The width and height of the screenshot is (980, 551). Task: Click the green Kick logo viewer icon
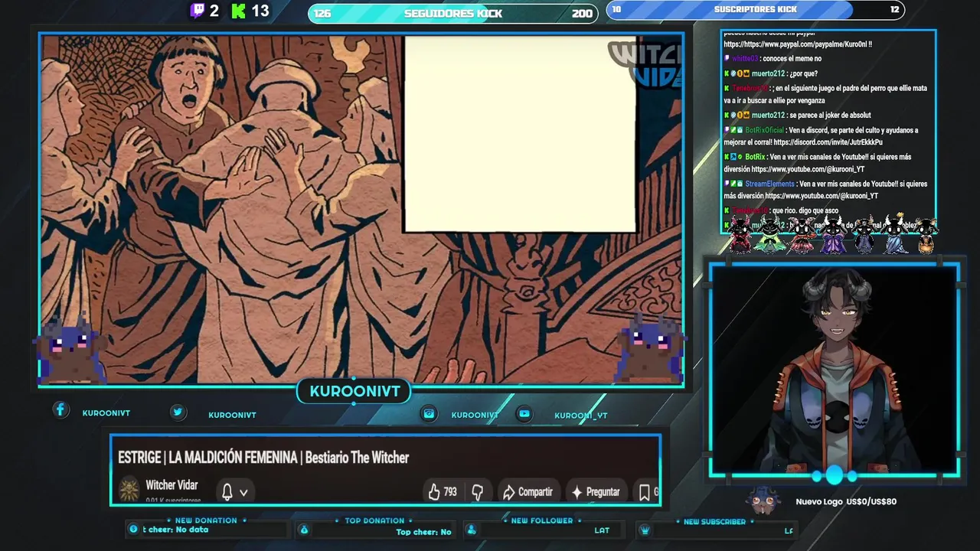click(x=238, y=11)
